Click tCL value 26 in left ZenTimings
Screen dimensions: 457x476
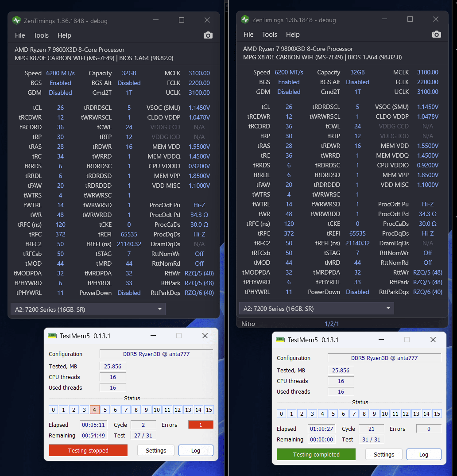[60, 108]
